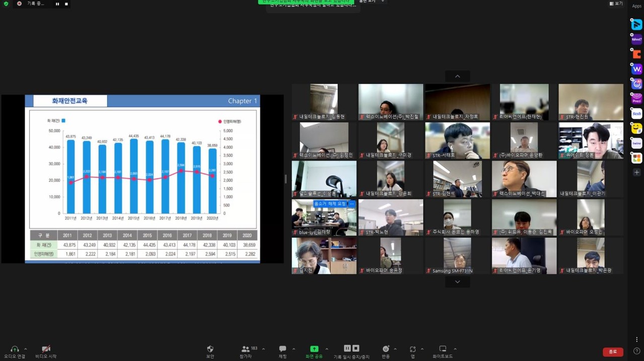
Task: Open more options on blue-sys 김재량 tile
Action: (352, 204)
